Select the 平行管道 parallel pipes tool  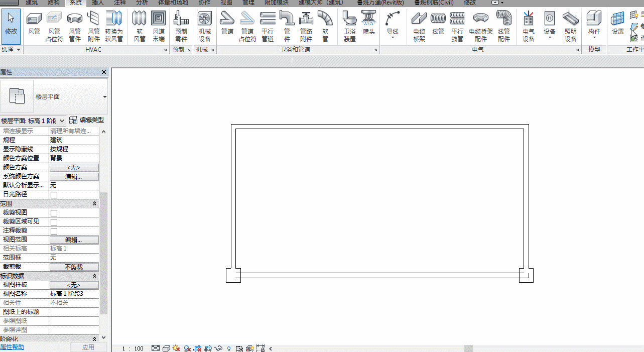click(x=268, y=26)
